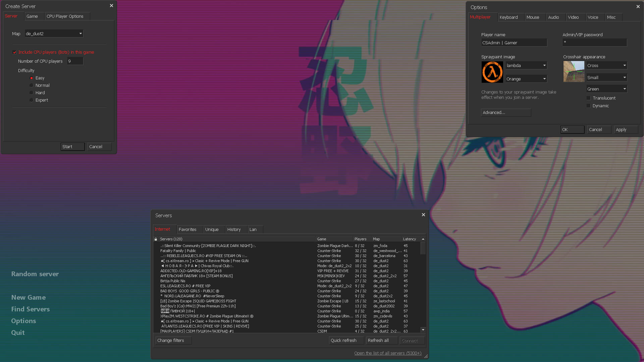The height and width of the screenshot is (362, 644).
Task: Open the crosshair color Green dropdown
Action: 607,89
